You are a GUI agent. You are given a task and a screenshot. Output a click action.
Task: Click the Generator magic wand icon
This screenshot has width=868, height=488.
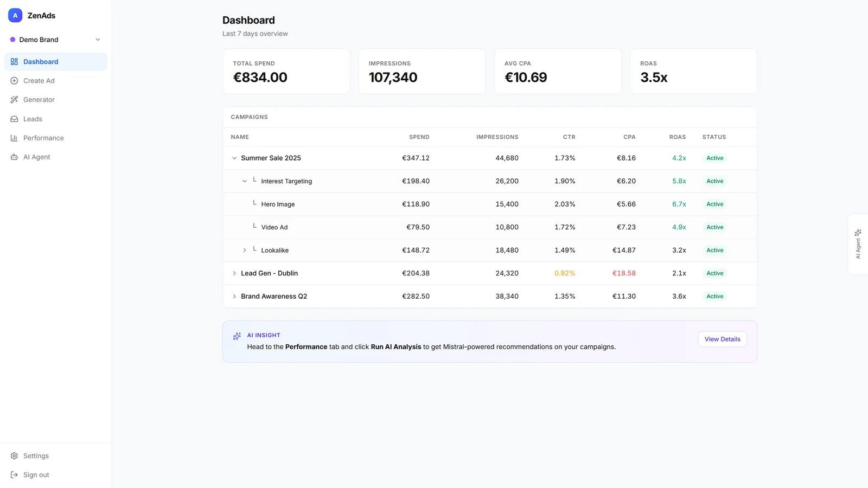[x=14, y=100]
